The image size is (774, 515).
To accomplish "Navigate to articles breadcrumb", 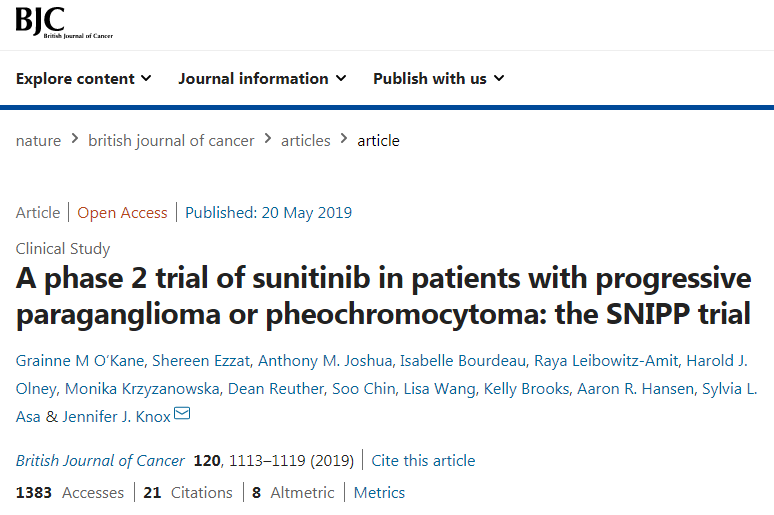I will click(306, 141).
